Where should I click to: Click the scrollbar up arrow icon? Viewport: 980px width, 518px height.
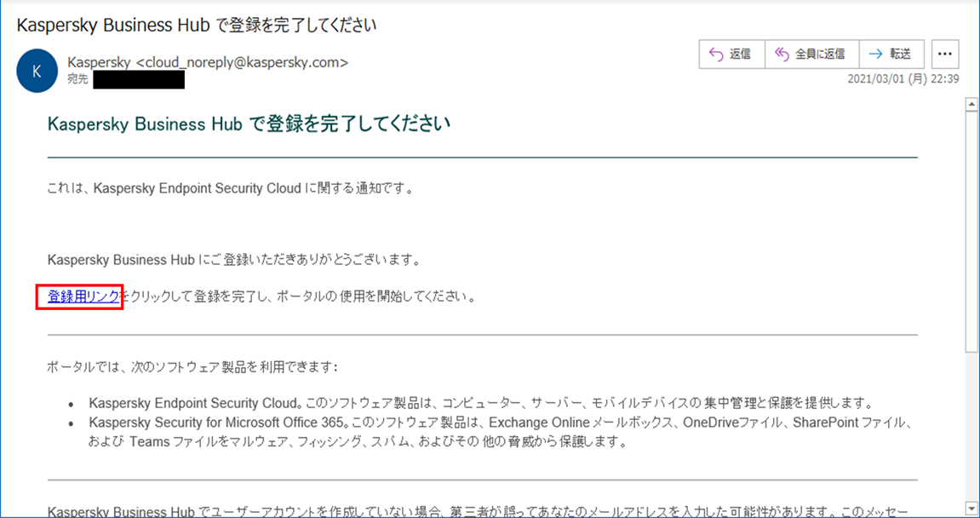(x=971, y=106)
